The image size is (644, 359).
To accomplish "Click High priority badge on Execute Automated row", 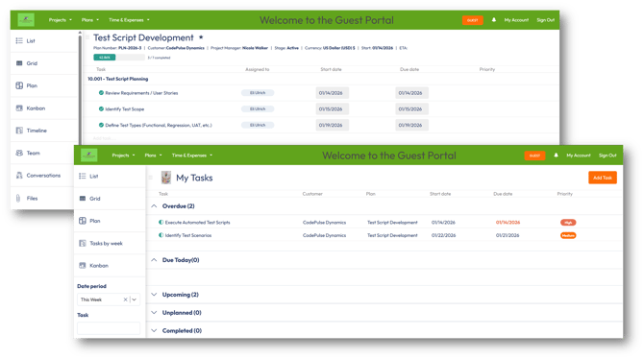I will pos(568,223).
